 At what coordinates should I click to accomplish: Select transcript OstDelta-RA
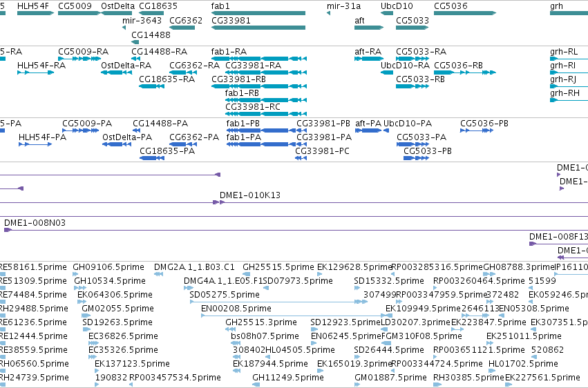tap(126, 65)
